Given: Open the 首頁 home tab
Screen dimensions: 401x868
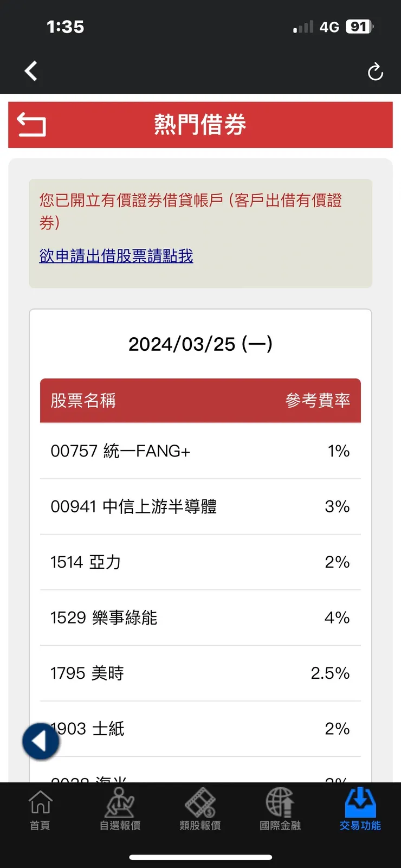Looking at the screenshot, I should [x=40, y=810].
